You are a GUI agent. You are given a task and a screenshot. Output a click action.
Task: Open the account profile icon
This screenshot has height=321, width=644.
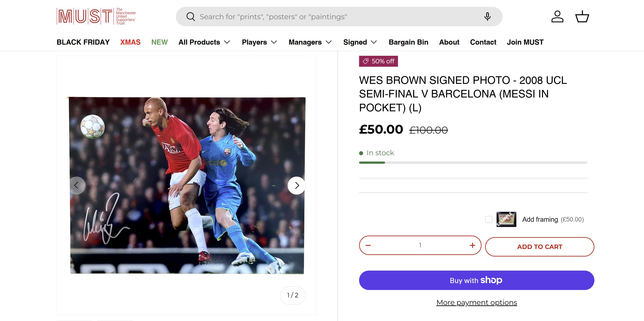(x=557, y=17)
